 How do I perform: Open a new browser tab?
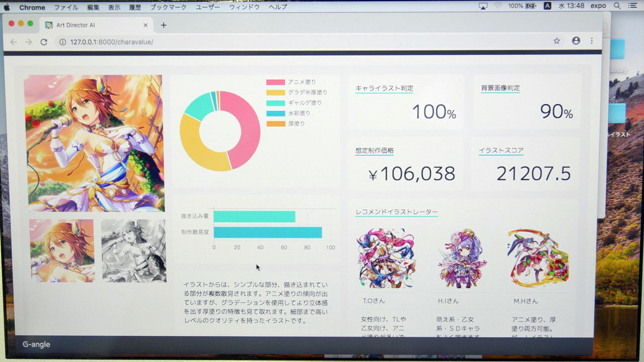pyautogui.click(x=163, y=25)
